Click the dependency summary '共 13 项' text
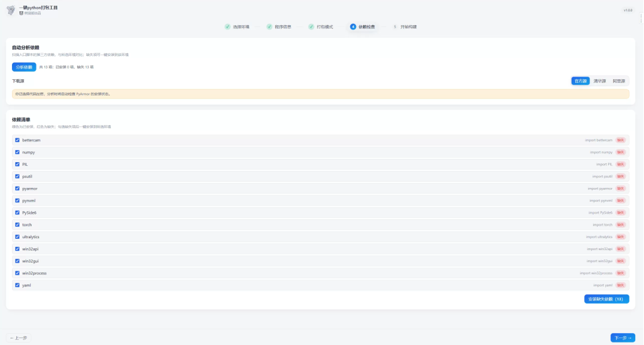644x345 pixels. (66, 67)
